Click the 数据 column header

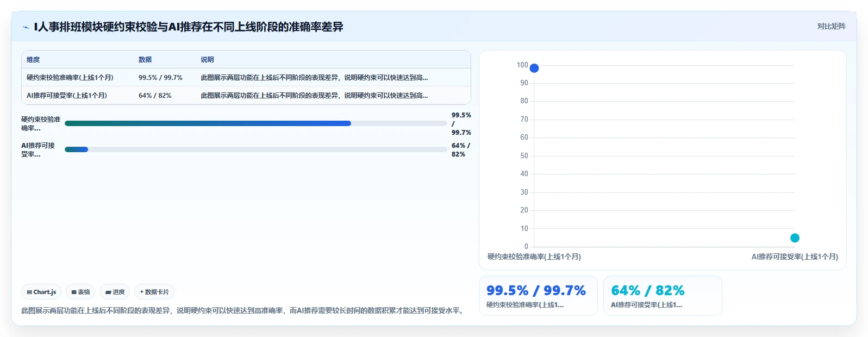145,60
